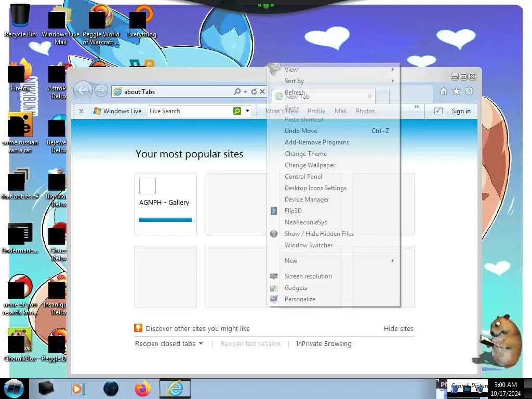Image resolution: width=532 pixels, height=399 pixels.
Task: Open the Firefox desktop shortcut
Action: tap(20, 75)
